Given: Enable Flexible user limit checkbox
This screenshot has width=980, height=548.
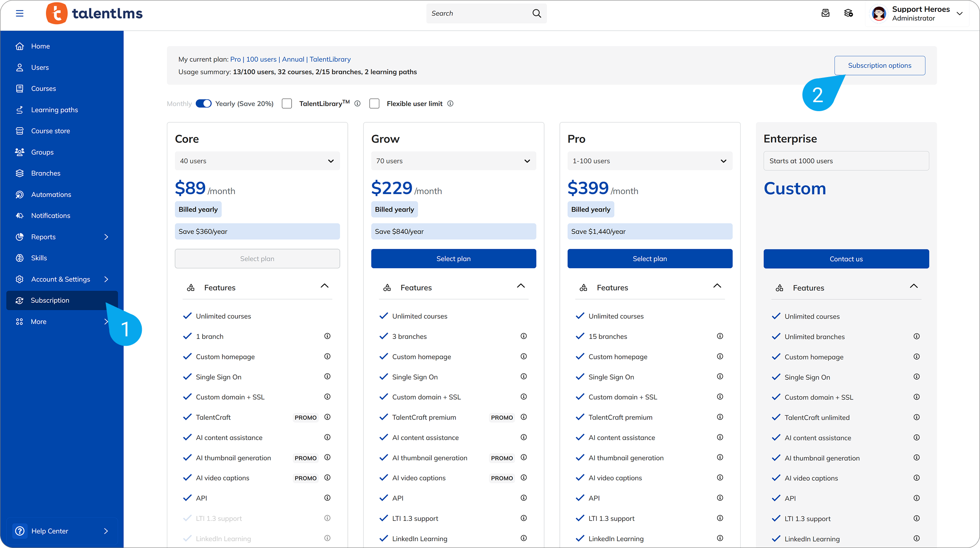Looking at the screenshot, I should click(374, 103).
